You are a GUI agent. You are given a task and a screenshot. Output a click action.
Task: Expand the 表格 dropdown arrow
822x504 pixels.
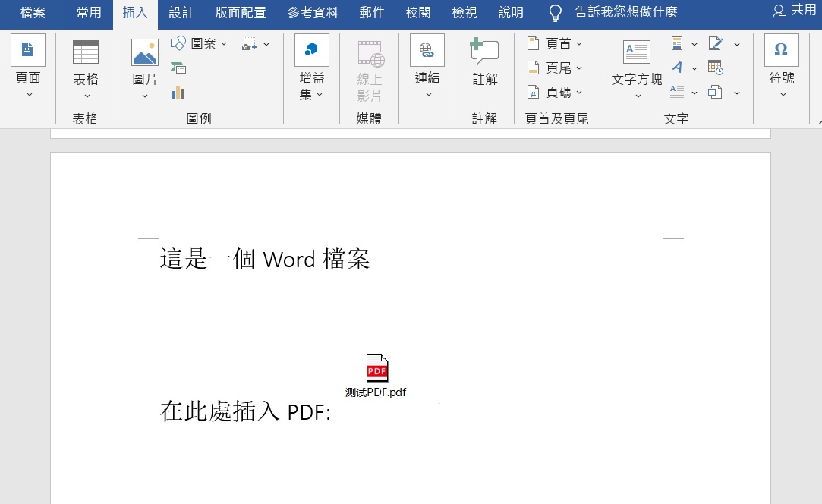(87, 96)
